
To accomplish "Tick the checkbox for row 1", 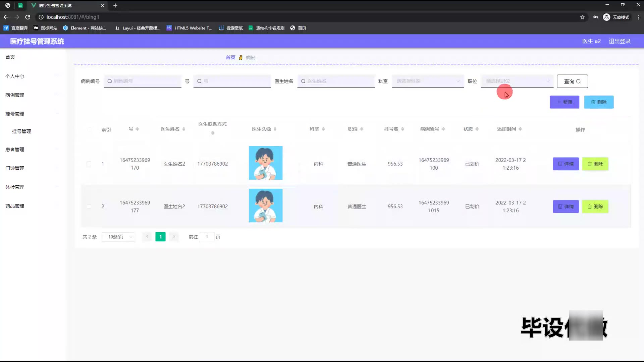I will tap(89, 164).
